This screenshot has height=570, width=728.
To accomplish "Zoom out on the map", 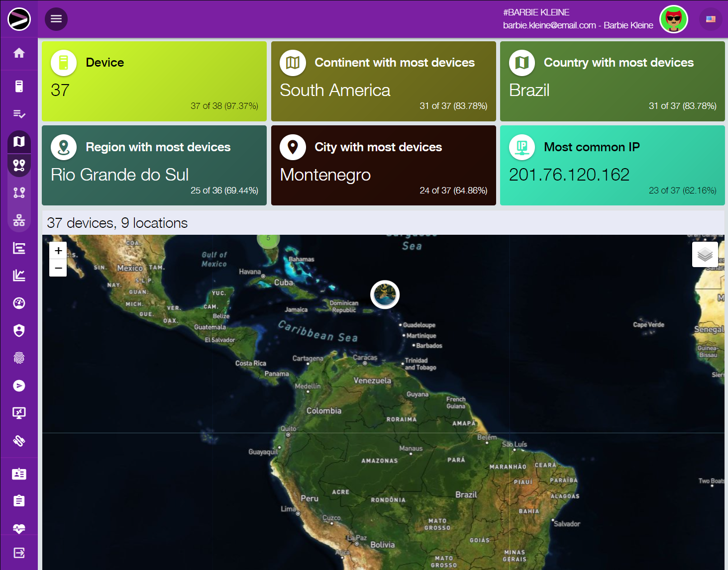I will [x=58, y=268].
